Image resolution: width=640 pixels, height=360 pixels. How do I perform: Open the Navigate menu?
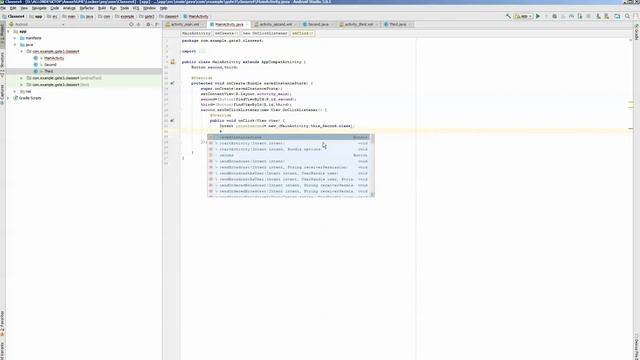coord(39,8)
